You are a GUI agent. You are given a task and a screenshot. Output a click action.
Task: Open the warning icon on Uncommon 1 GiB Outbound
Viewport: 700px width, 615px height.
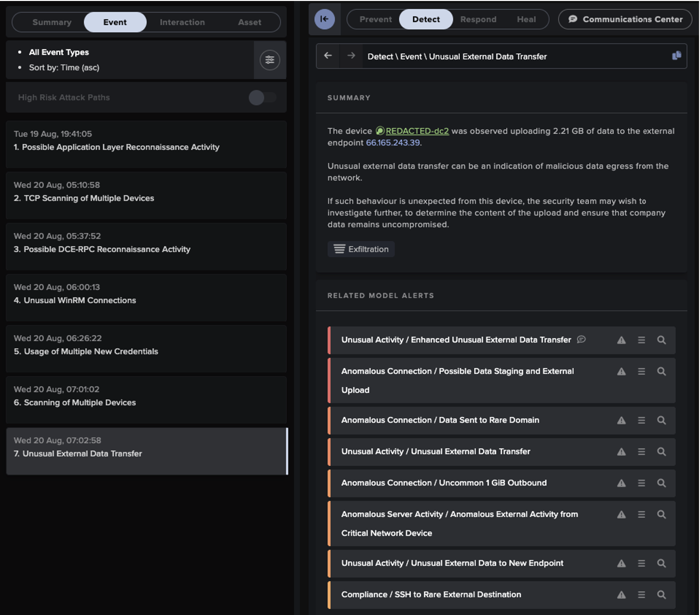pos(621,483)
